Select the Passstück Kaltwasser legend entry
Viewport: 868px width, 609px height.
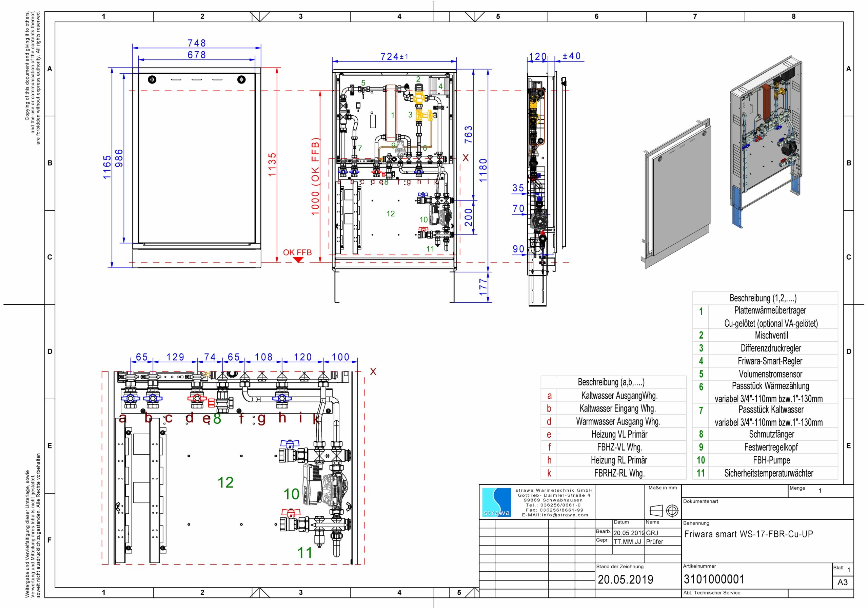tap(765, 416)
